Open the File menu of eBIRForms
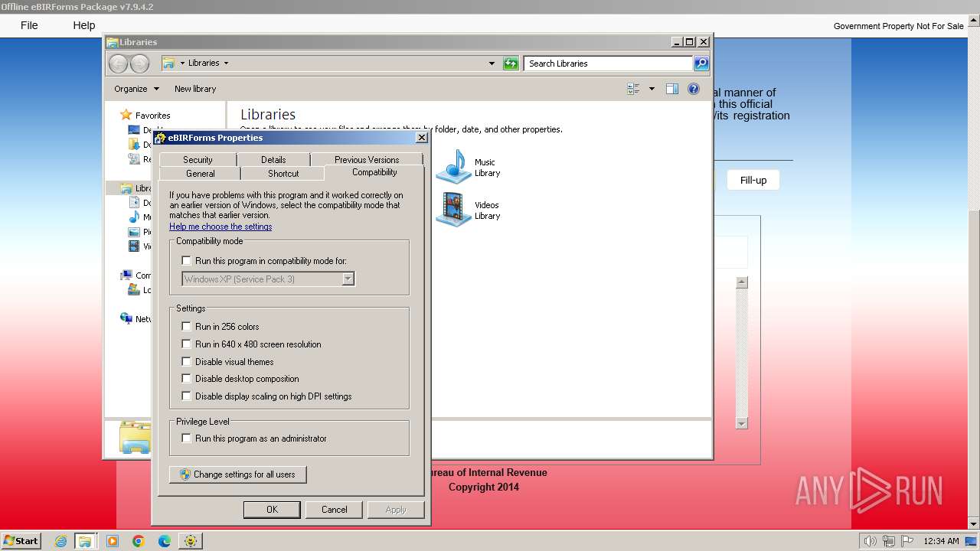 click(29, 25)
